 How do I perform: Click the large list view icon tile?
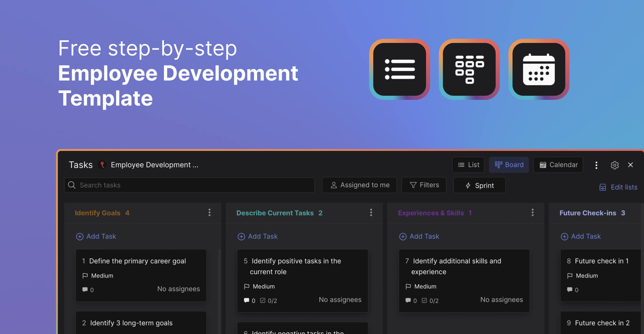coord(400,69)
